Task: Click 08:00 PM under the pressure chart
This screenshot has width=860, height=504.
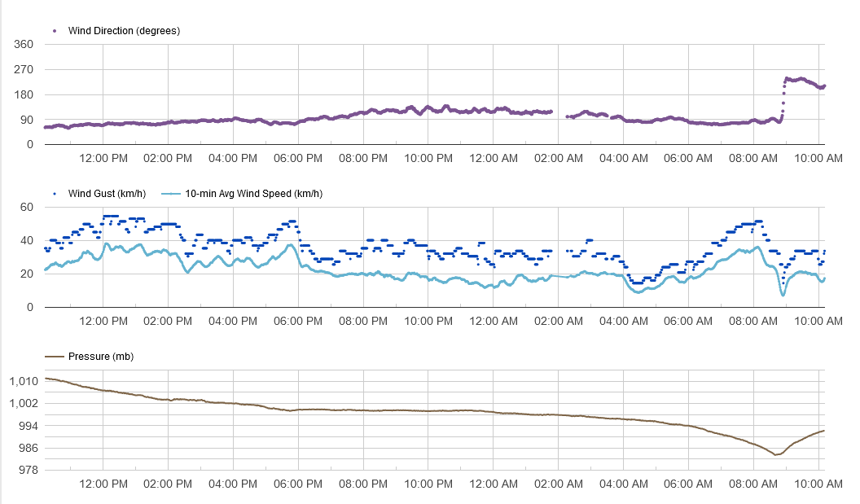Action: (x=363, y=484)
